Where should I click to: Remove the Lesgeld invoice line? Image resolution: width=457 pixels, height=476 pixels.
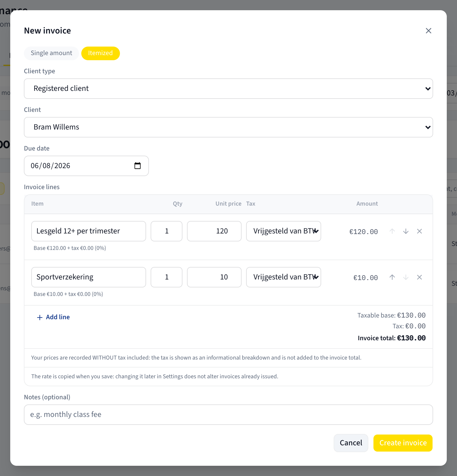click(419, 231)
